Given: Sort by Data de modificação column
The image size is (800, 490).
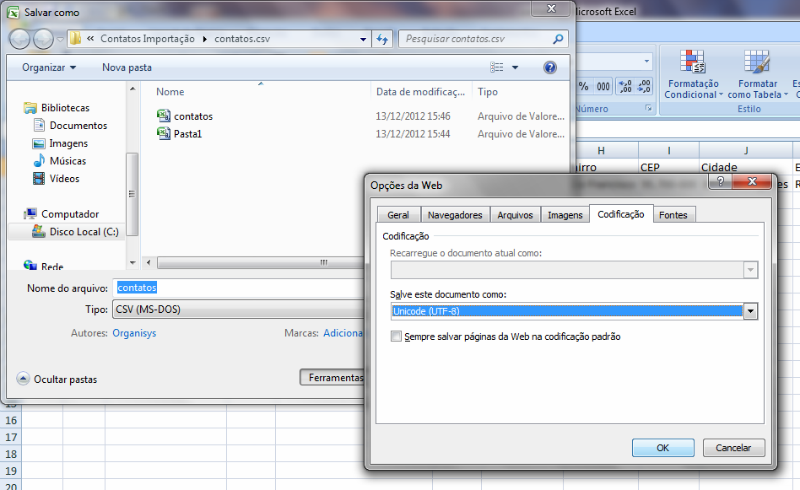Looking at the screenshot, I should click(421, 92).
